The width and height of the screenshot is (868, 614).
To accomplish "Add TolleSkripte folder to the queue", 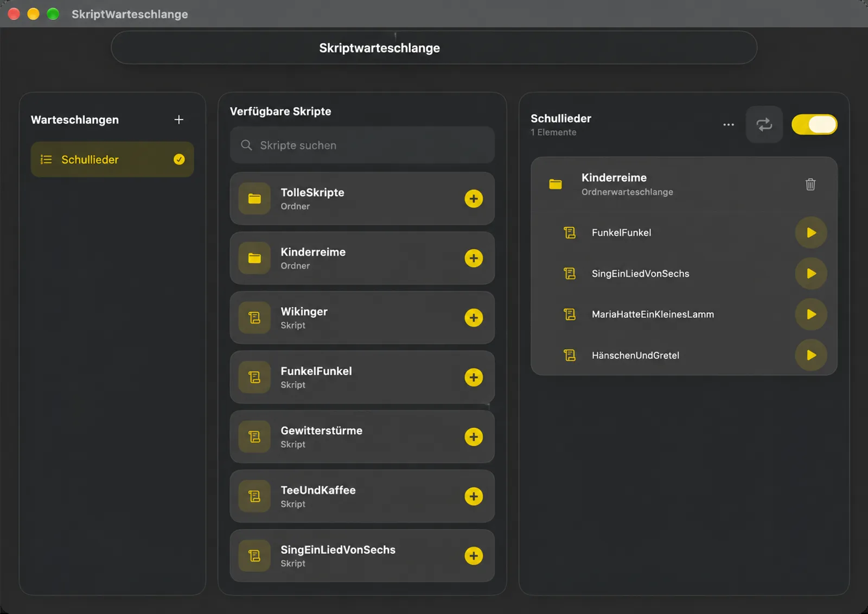I will pos(474,199).
